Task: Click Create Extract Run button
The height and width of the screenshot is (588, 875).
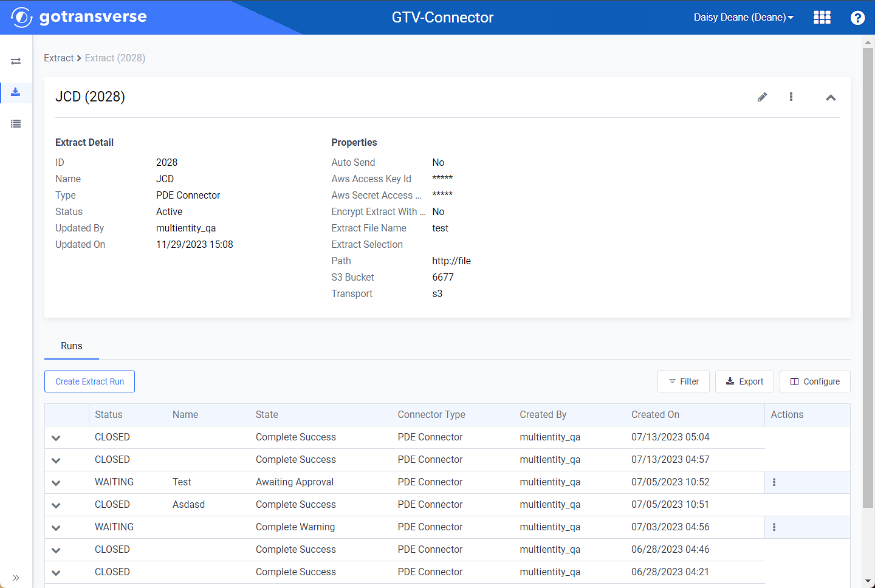Action: 89,381
